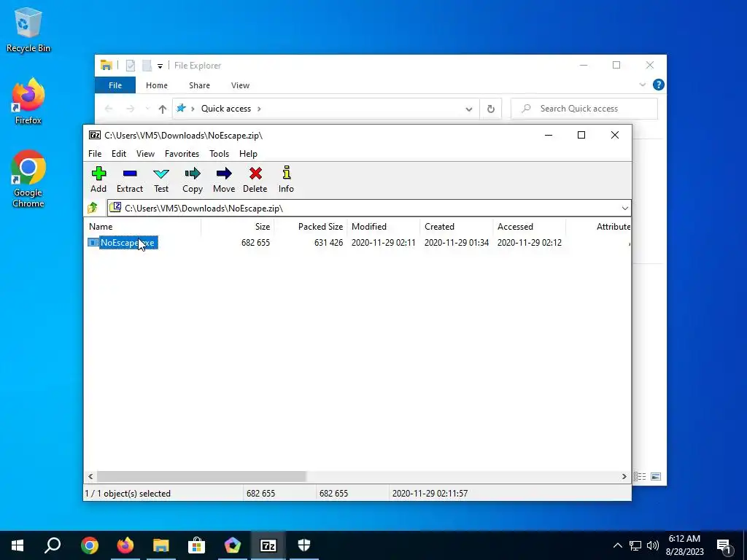Click the horizontal scrollbar thumb in 7-Zip

click(201, 476)
